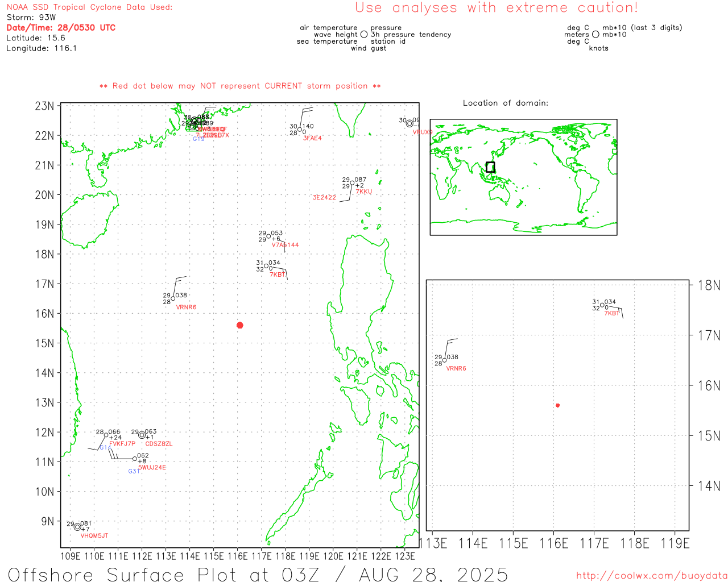This screenshot has width=728, height=582.
Task: Click the black domain box on world map
Action: [x=490, y=167]
